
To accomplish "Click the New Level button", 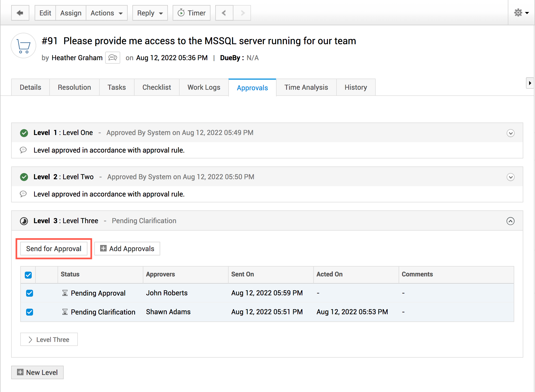I will coord(37,372).
